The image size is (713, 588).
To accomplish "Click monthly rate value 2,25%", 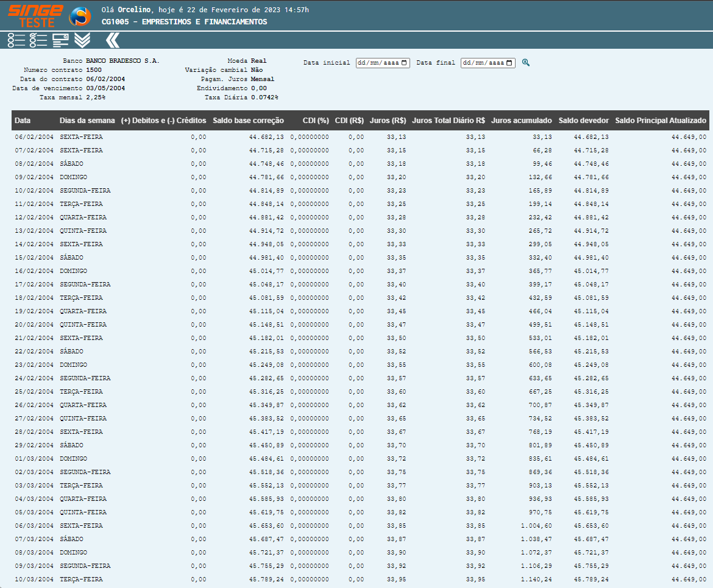I will coord(96,97).
